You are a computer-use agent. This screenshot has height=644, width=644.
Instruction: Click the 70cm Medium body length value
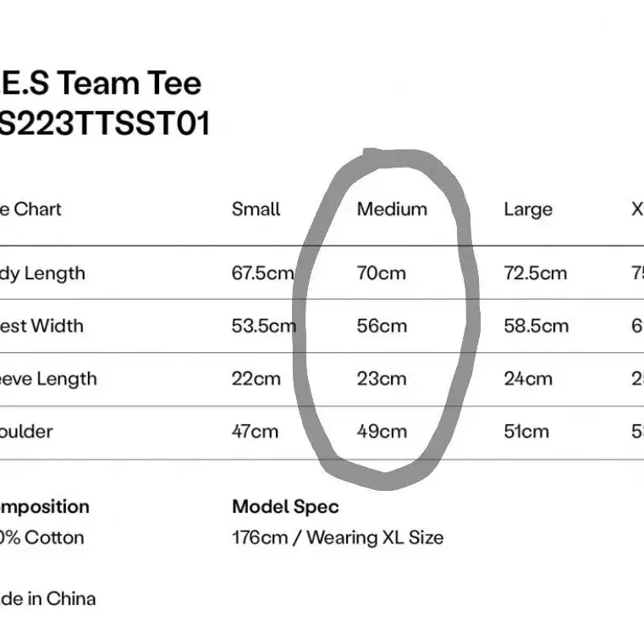381,273
